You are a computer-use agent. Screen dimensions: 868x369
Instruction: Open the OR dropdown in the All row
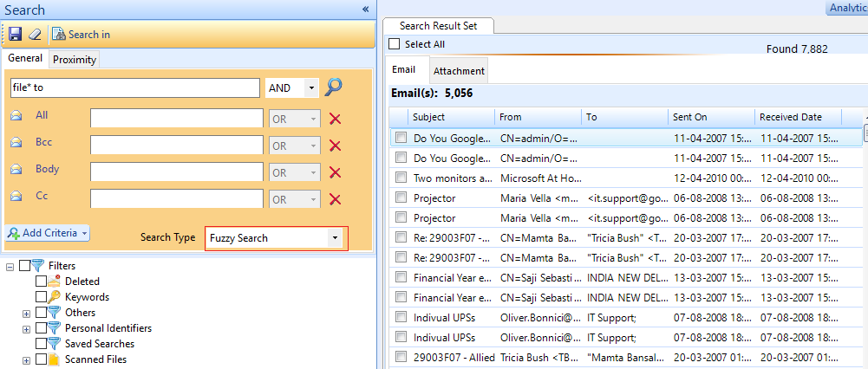click(295, 119)
